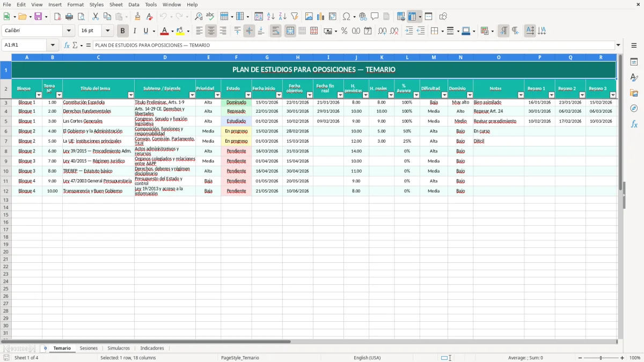Add a decimal place
Viewport: 644px width, 362px height.
382,31
